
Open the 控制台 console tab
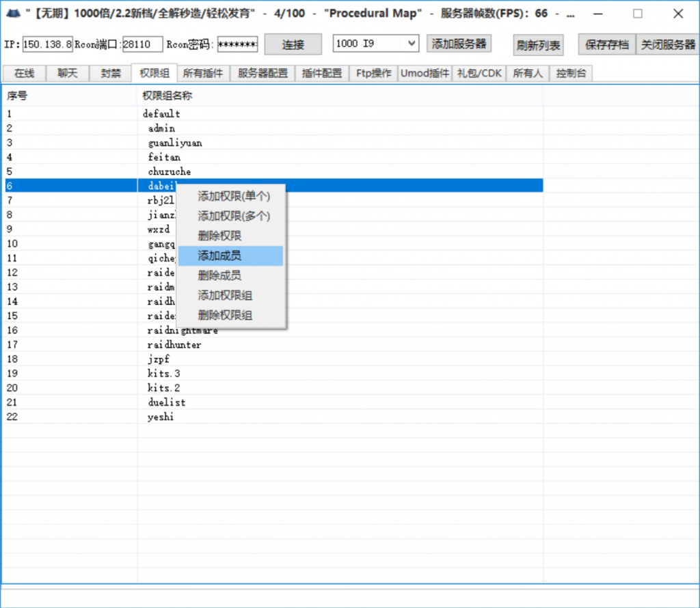click(x=570, y=73)
